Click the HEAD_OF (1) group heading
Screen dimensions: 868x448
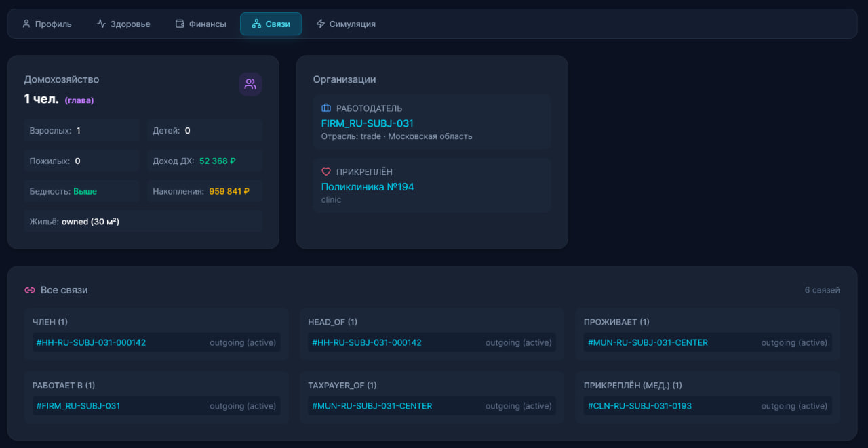coord(332,322)
